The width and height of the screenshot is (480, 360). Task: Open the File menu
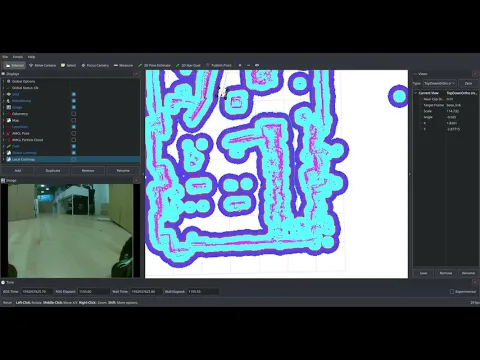pos(5,57)
